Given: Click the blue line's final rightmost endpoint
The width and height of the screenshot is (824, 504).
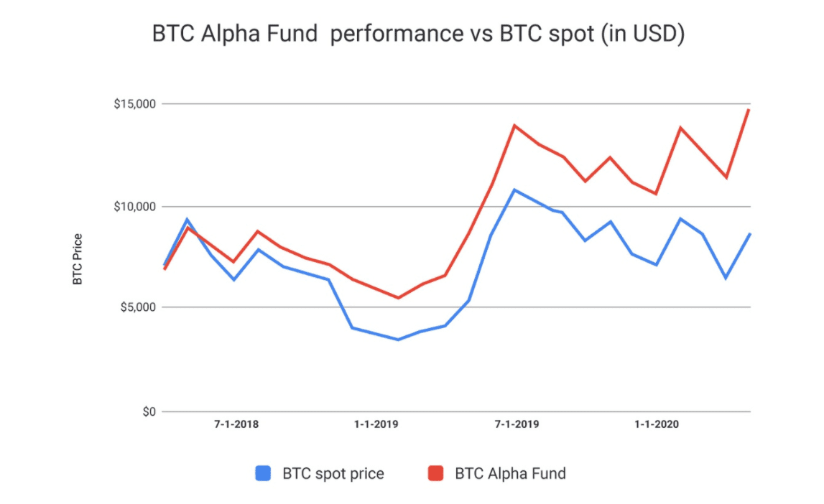Looking at the screenshot, I should pos(749,234).
